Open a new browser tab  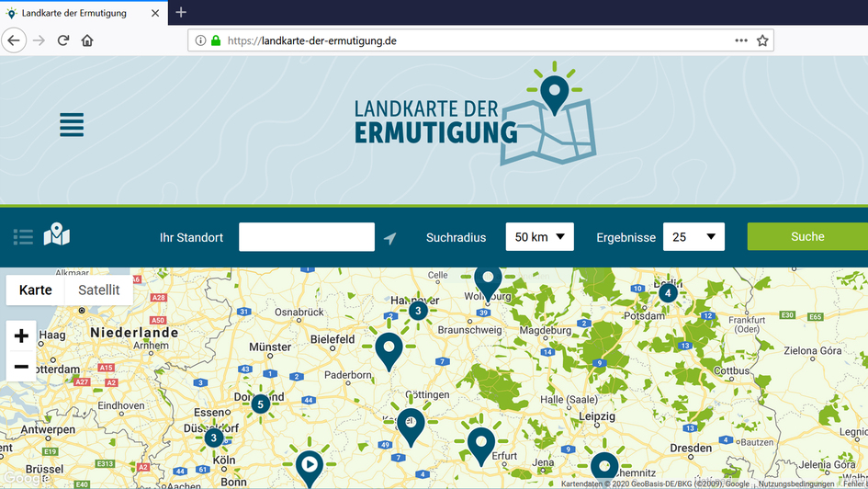[x=181, y=12]
